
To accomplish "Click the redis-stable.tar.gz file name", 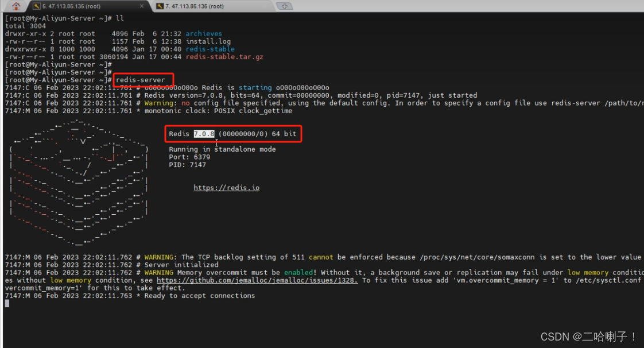I will [224, 57].
